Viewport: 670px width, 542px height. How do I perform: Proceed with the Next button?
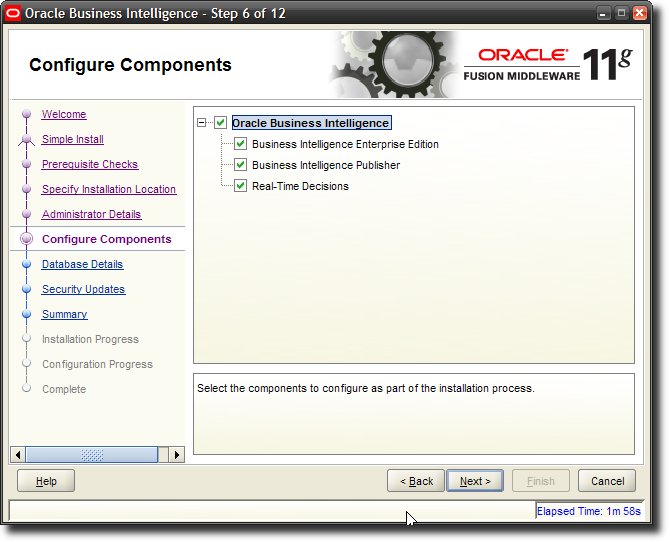[x=475, y=481]
